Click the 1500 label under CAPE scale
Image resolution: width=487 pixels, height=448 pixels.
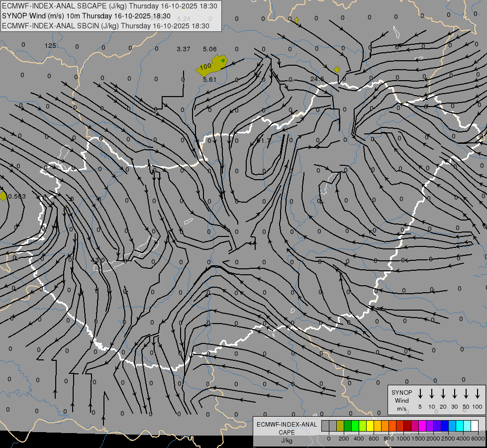coord(418,439)
